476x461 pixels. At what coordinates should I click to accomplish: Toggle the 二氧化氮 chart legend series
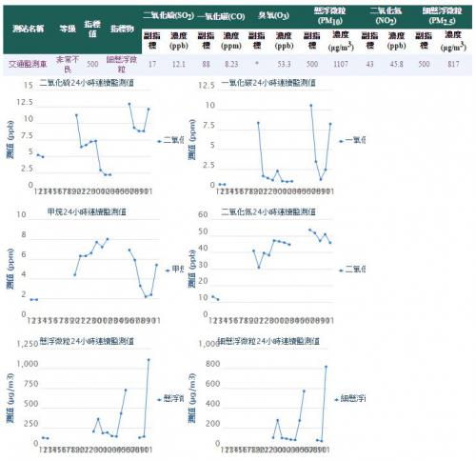click(352, 270)
